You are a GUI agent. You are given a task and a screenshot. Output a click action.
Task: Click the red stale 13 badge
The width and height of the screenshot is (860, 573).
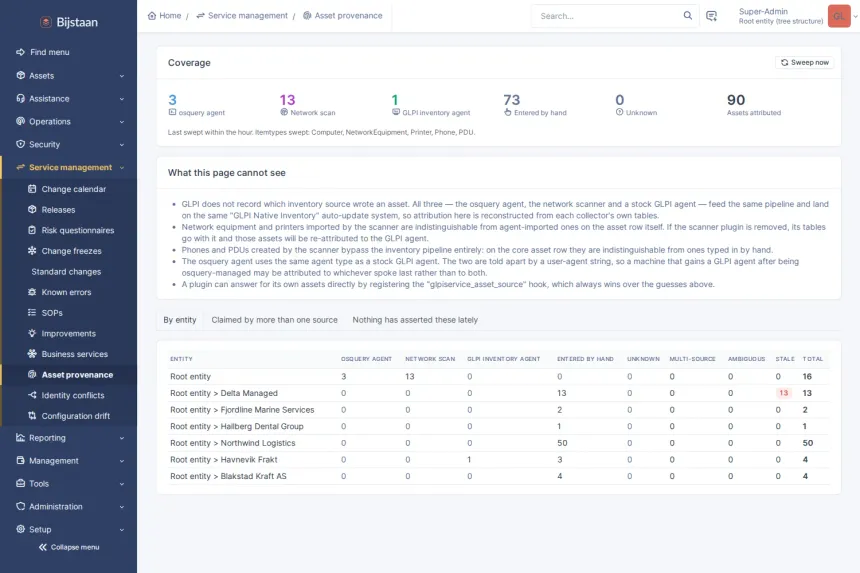tap(783, 393)
